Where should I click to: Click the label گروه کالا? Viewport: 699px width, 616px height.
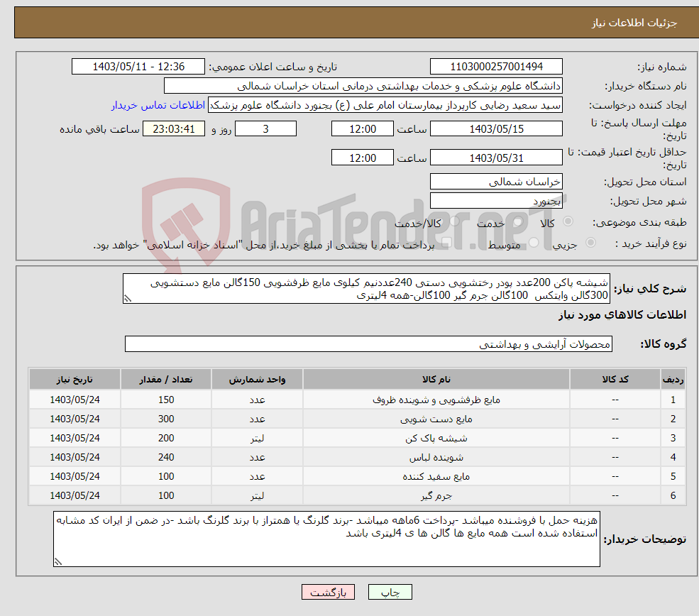point(664,344)
